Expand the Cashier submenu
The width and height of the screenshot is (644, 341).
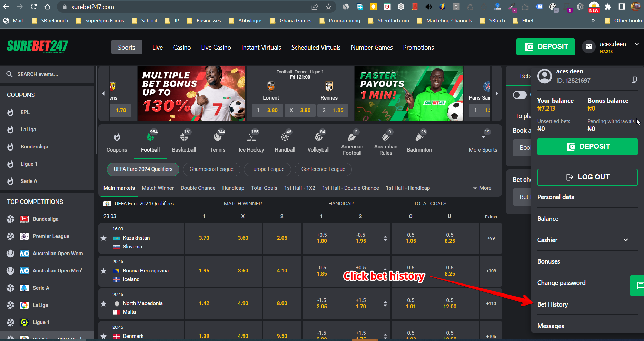[626, 240]
